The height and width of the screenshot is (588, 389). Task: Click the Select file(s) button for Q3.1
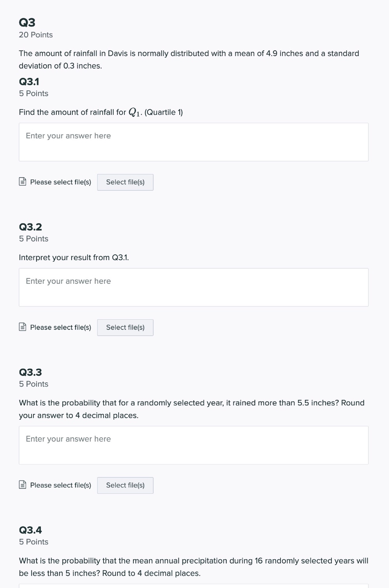point(125,182)
